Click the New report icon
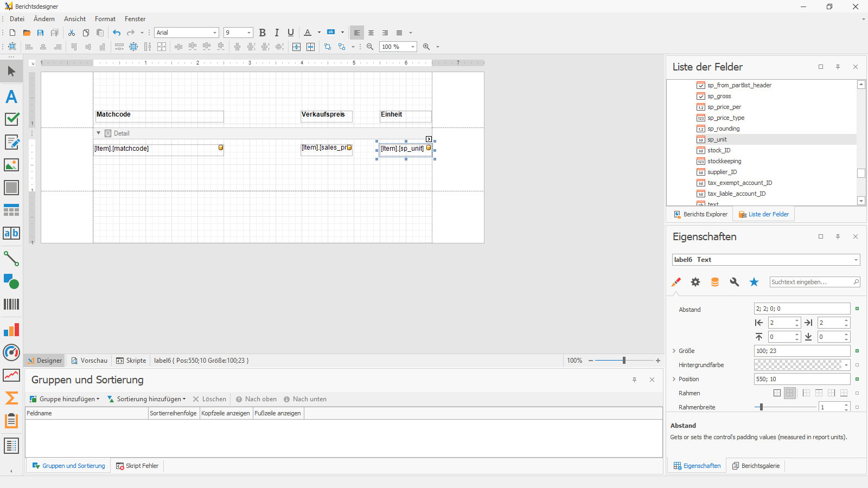 tap(12, 33)
